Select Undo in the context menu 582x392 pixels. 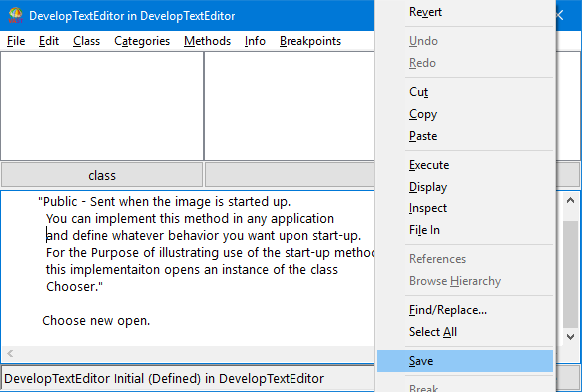(x=465, y=41)
